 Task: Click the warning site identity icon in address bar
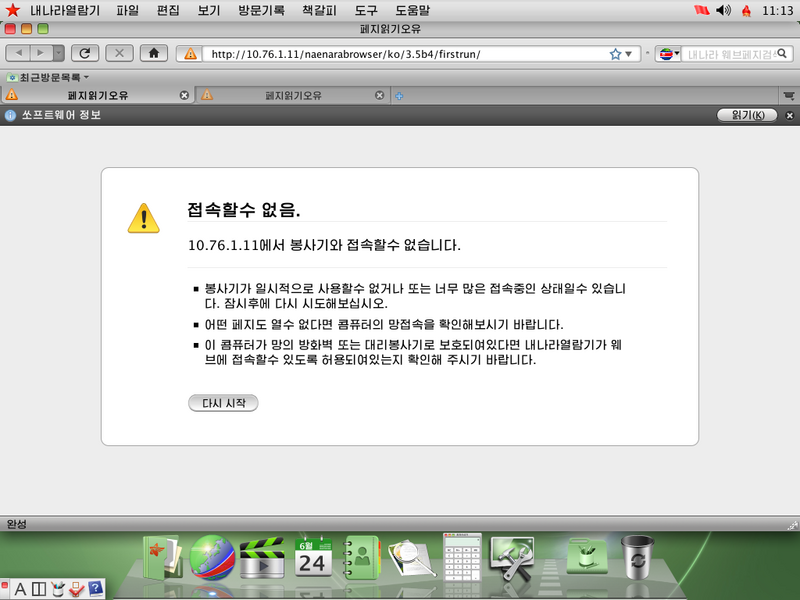190,54
